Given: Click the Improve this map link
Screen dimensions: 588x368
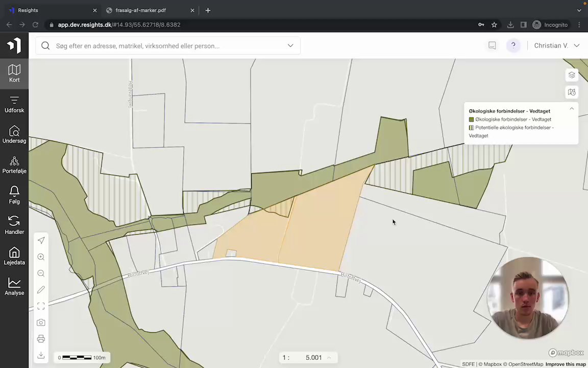Looking at the screenshot, I should pos(565,364).
